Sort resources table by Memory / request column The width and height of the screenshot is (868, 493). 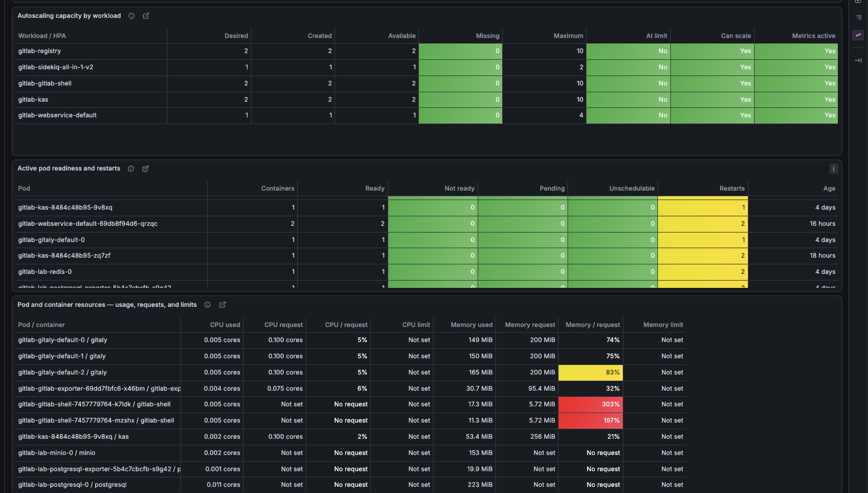click(593, 325)
